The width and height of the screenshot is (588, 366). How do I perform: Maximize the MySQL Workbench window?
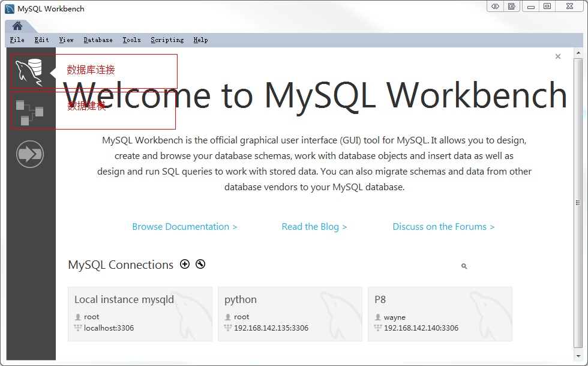pos(547,7)
